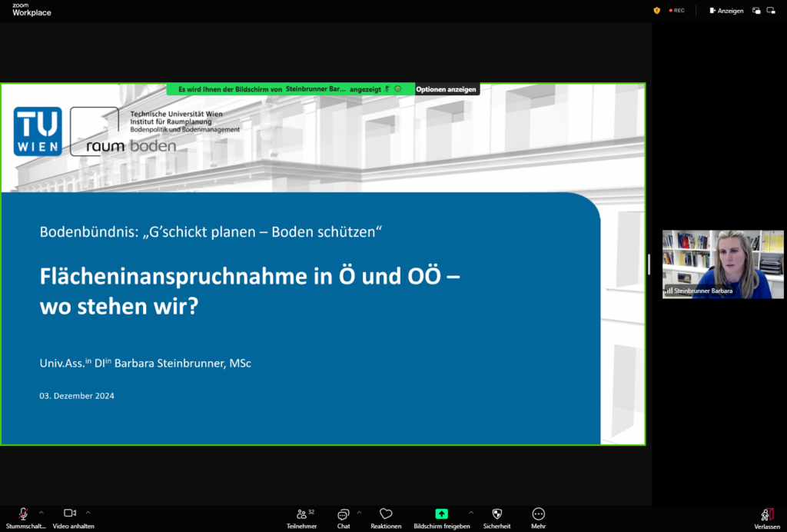787x532 pixels.
Task: Open the Chat panel
Action: point(343,514)
